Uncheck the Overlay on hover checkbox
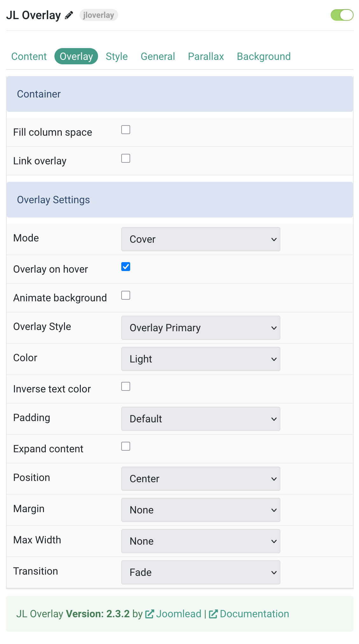The width and height of the screenshot is (359, 644). point(126,267)
